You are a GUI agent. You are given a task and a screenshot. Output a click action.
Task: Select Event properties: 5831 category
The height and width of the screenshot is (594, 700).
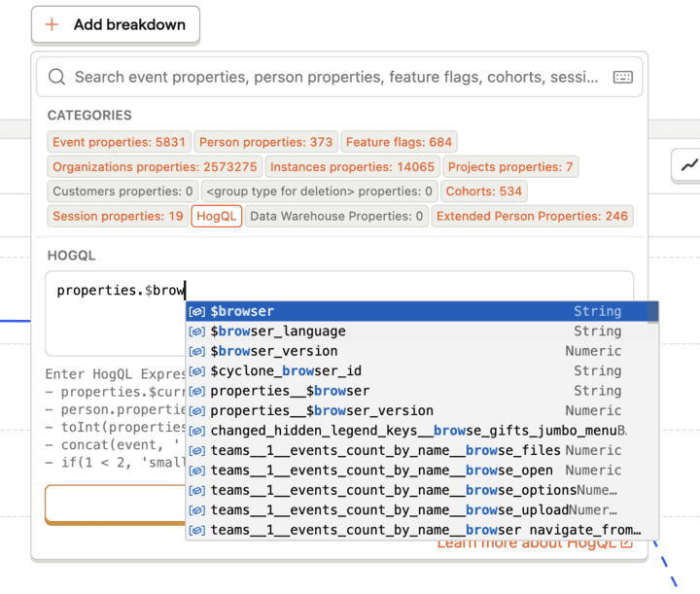[x=120, y=142]
